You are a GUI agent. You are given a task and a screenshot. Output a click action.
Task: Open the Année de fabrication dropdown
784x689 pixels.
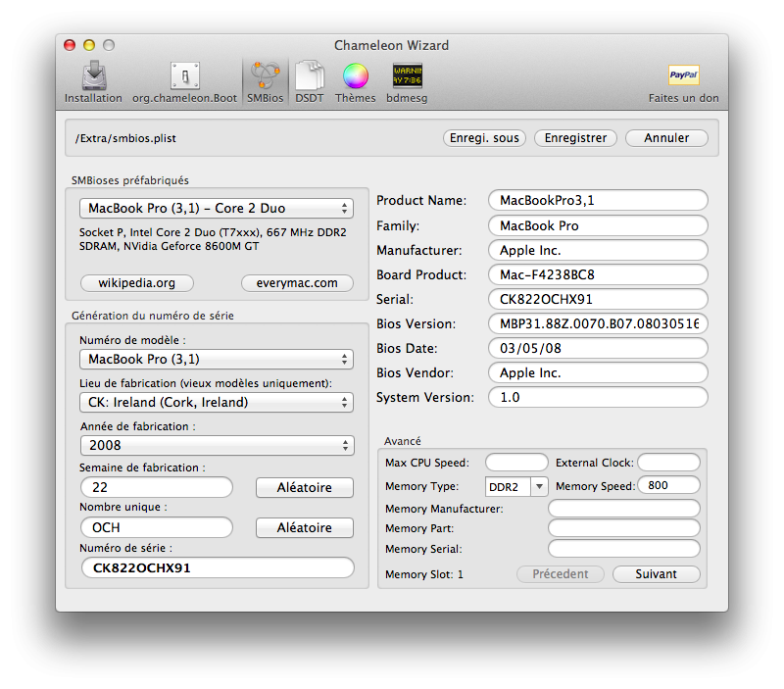coord(216,446)
